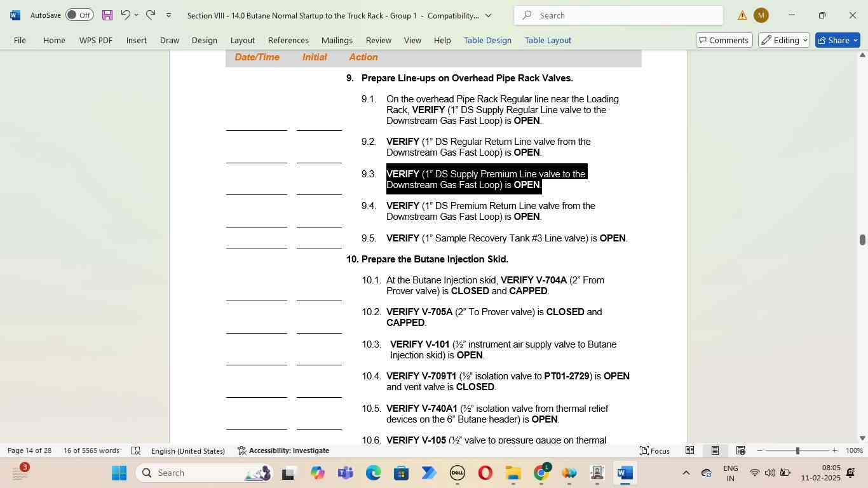
Task: Open Accessibility: Investigate in the status bar
Action: point(283,451)
